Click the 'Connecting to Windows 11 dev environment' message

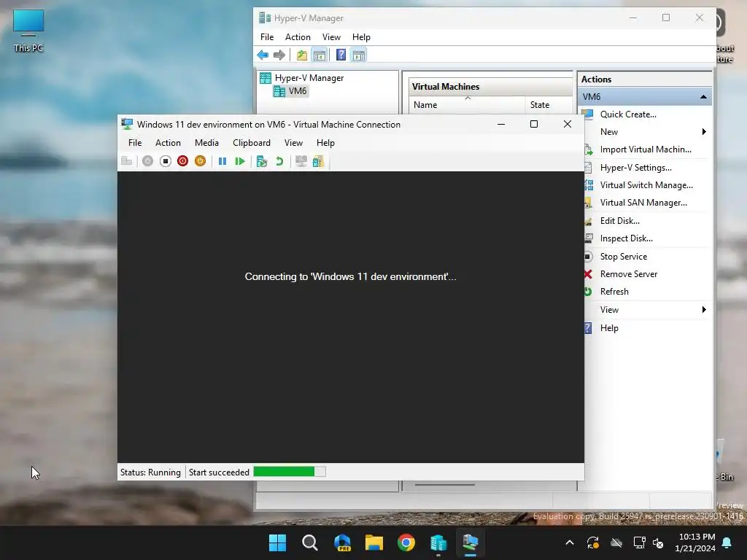point(351,276)
